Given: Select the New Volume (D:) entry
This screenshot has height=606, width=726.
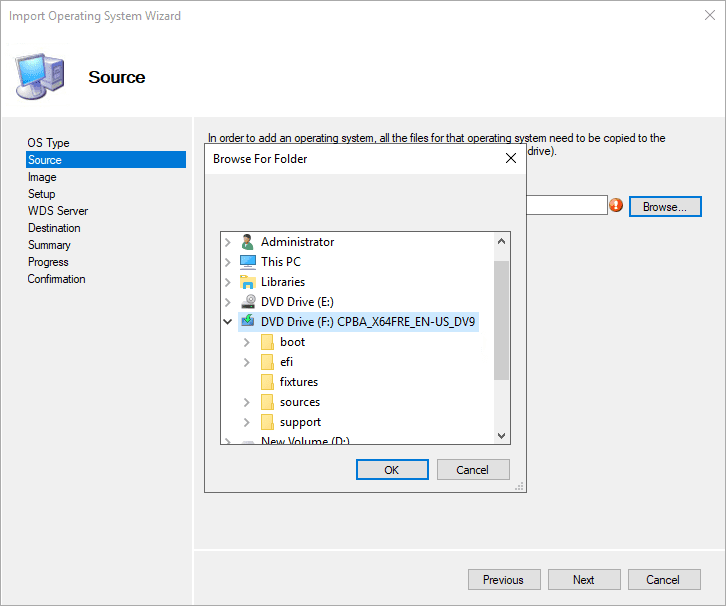Looking at the screenshot, I should click(305, 440).
